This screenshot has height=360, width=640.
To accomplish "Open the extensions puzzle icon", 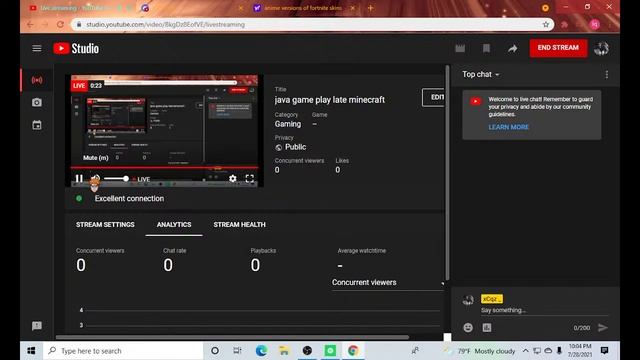I will [564, 24].
